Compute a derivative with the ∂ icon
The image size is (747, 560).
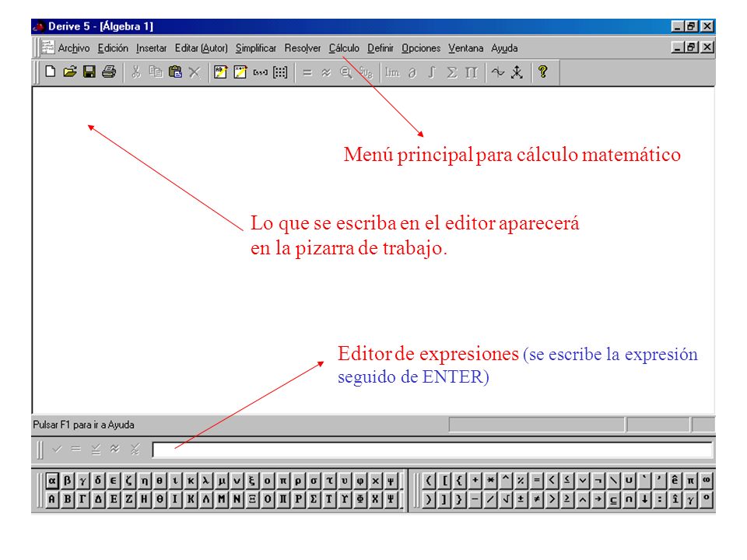coord(412,72)
